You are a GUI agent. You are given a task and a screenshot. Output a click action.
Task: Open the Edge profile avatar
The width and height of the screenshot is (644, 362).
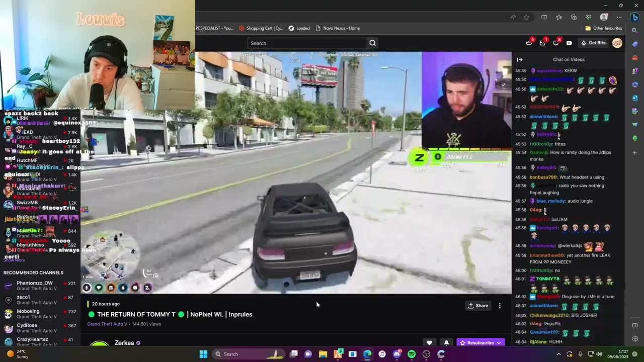click(604, 17)
